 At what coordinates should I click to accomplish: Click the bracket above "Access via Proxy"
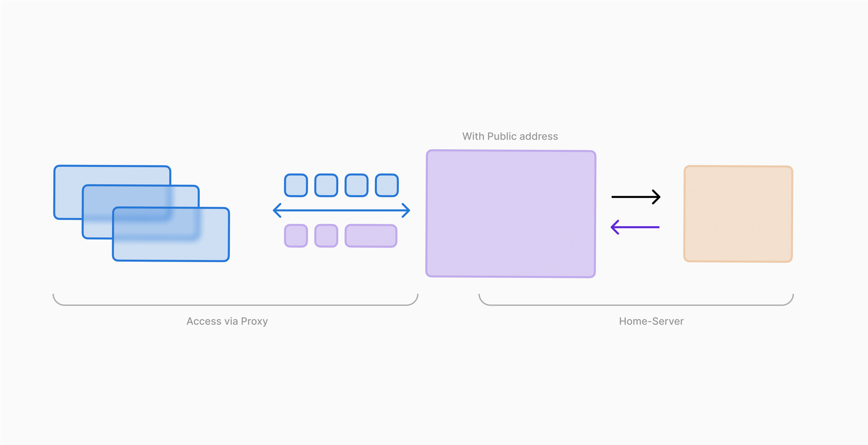(x=235, y=304)
